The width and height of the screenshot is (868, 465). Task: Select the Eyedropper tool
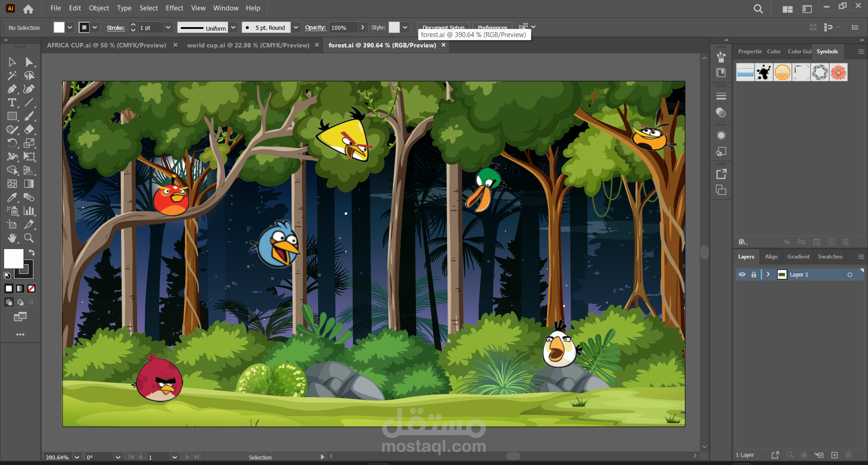(x=12, y=197)
